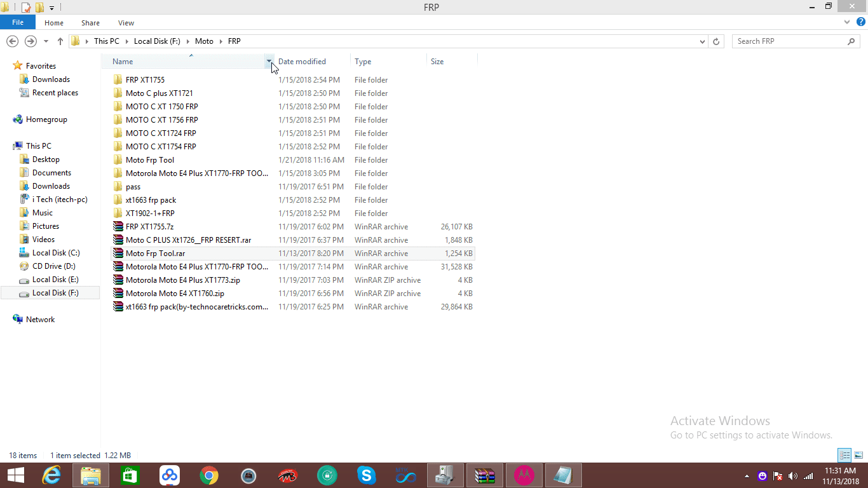Click Local Disk (F:) in the breadcrumb

click(x=157, y=41)
